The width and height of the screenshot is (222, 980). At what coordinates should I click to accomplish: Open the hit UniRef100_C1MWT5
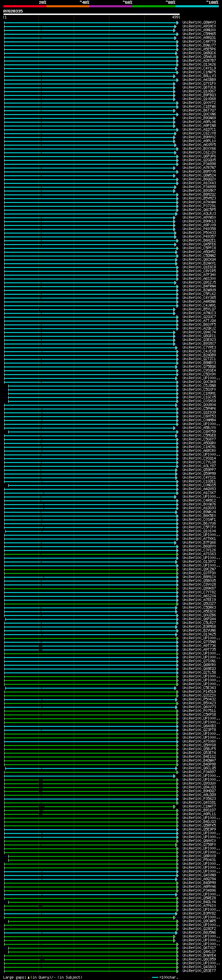tap(199, 72)
